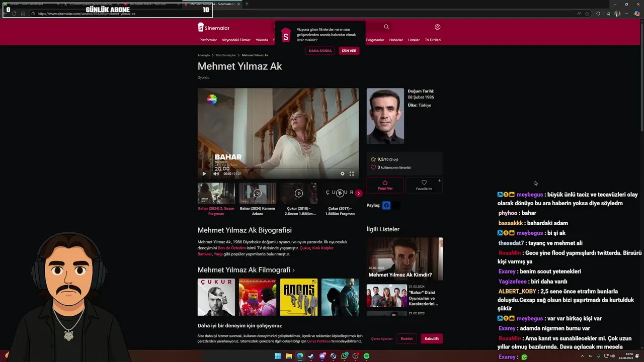Image resolution: width=644 pixels, height=362 pixels.
Task: Play Çukur (2017) 1.Bölüm Fragman clip
Action: click(x=340, y=193)
